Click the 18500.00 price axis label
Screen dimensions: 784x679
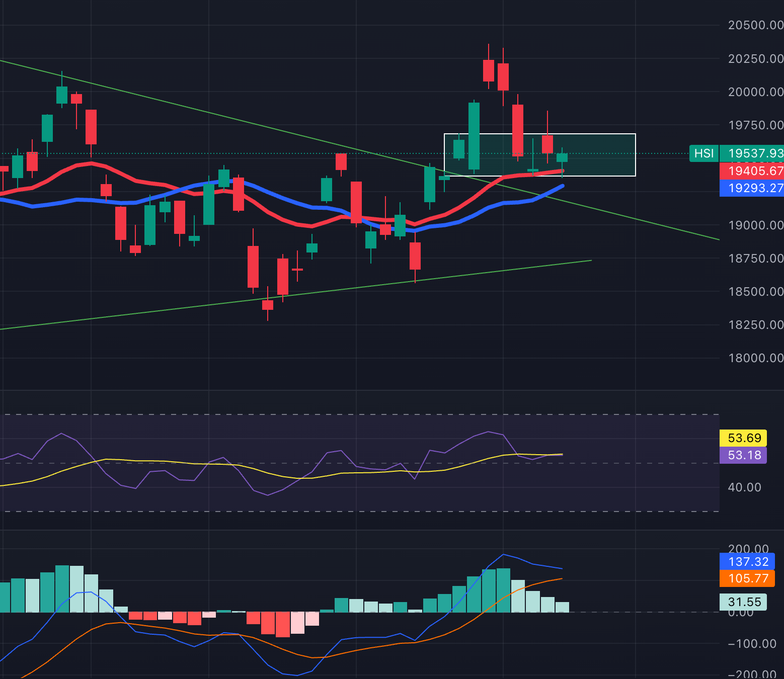click(756, 292)
